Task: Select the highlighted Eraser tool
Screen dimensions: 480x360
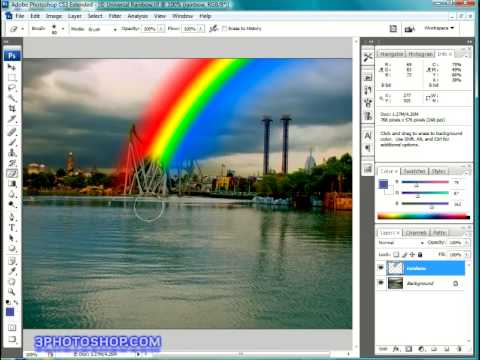Action: [x=12, y=173]
